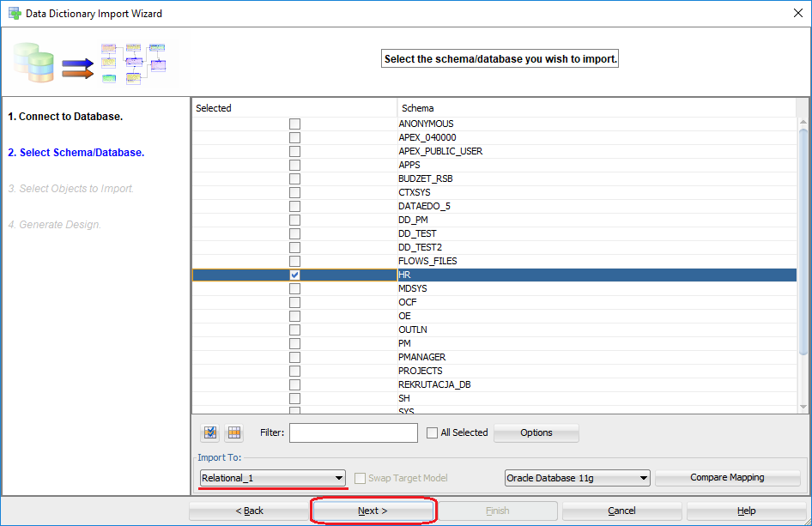Enable the All Selected checkbox

click(433, 432)
